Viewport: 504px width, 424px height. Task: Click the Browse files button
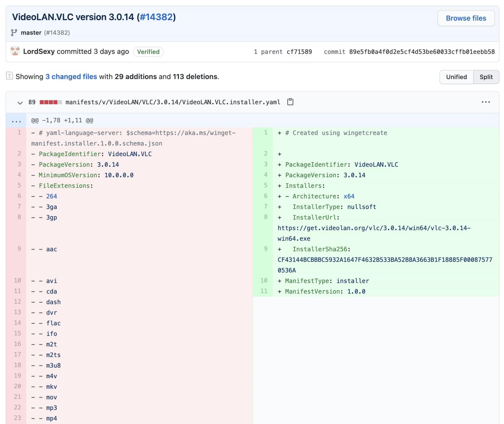click(x=466, y=18)
